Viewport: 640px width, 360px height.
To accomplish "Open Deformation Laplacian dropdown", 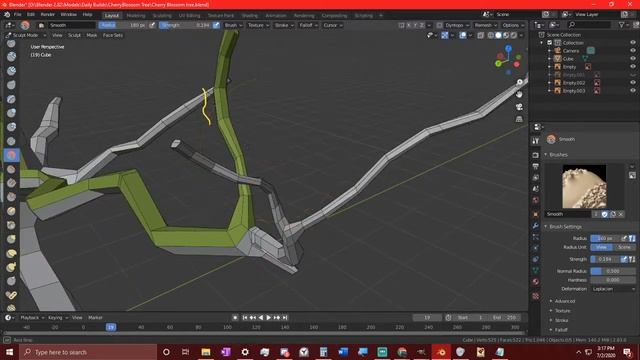I will click(613, 289).
